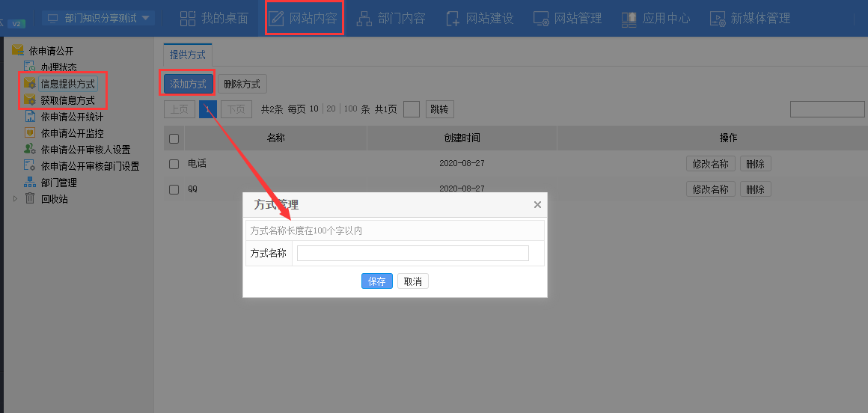Click the 办理状态 icon in tree
868x413 pixels.
(30, 67)
